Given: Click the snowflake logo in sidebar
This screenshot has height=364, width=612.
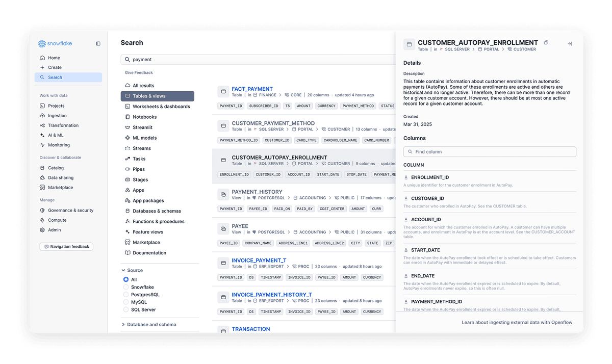Looking at the screenshot, I should pyautogui.click(x=55, y=43).
